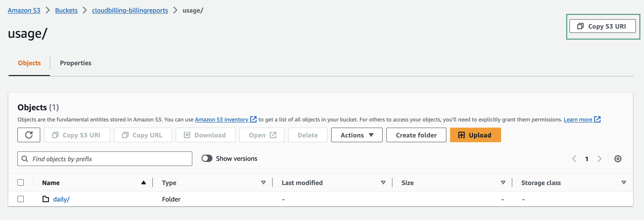Open the Amazon S3 inventory external link icon
The height and width of the screenshot is (220, 644).
253,120
